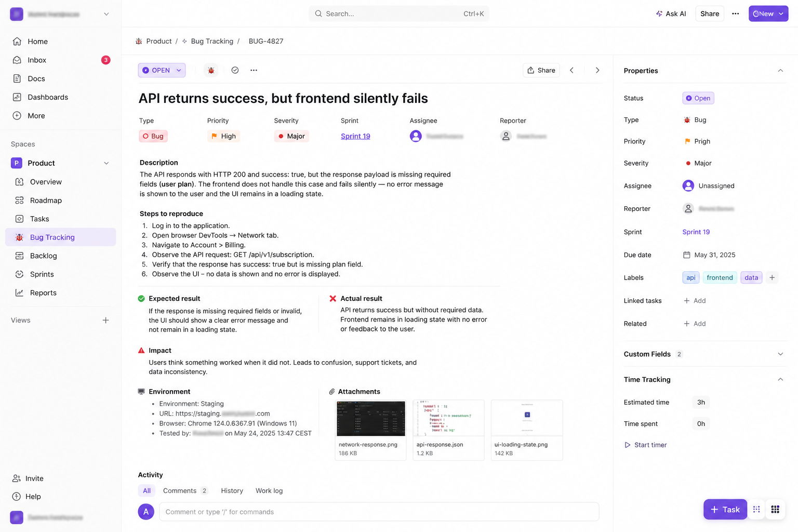Image resolution: width=798 pixels, height=532 pixels.
Task: Open the Roadmap view
Action: point(60,201)
